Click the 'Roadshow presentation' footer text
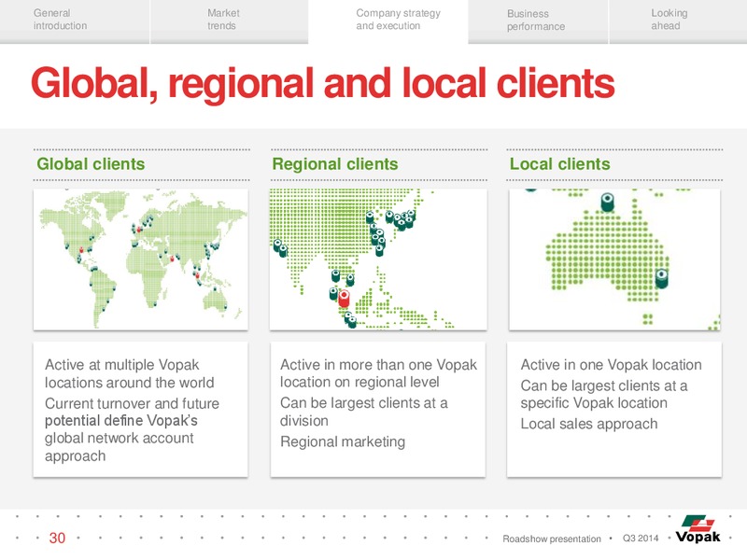 pyautogui.click(x=552, y=539)
